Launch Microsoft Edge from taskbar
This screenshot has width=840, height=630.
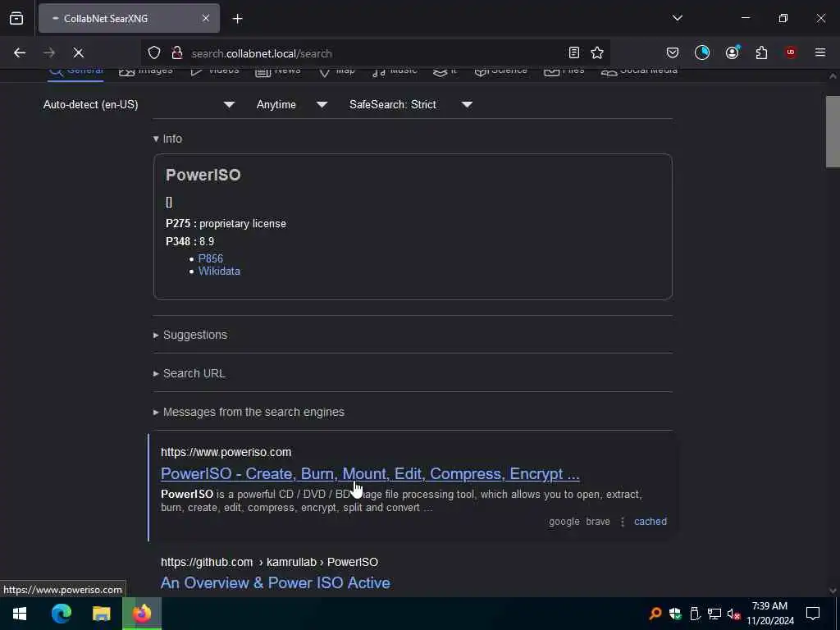(x=61, y=614)
